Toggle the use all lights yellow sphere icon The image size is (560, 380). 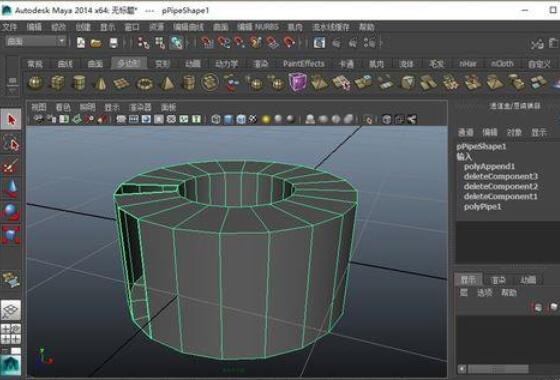pos(266,119)
